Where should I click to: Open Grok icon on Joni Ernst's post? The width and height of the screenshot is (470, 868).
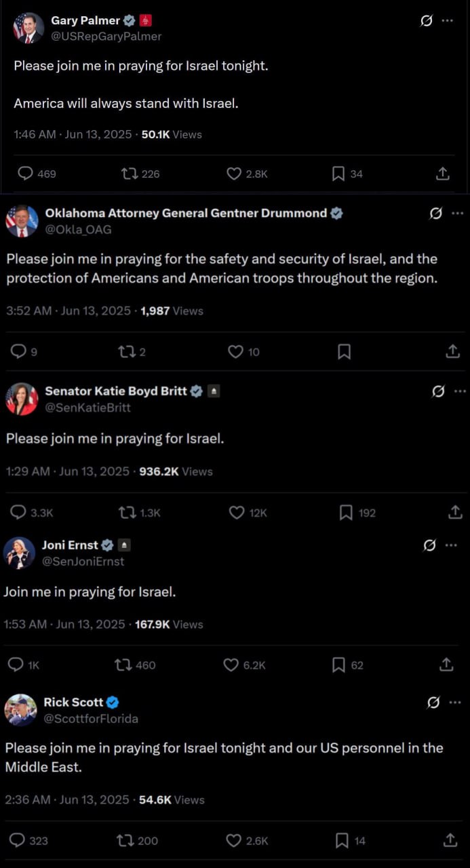(429, 545)
